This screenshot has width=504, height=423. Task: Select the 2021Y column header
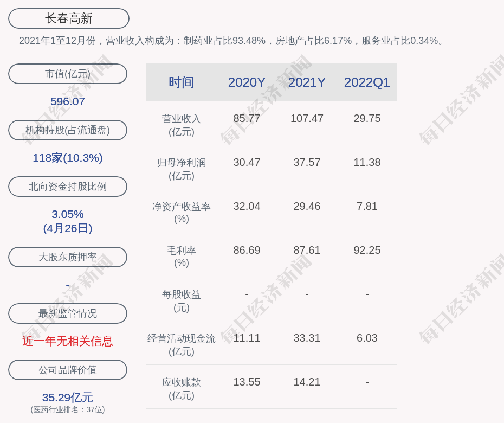307,82
